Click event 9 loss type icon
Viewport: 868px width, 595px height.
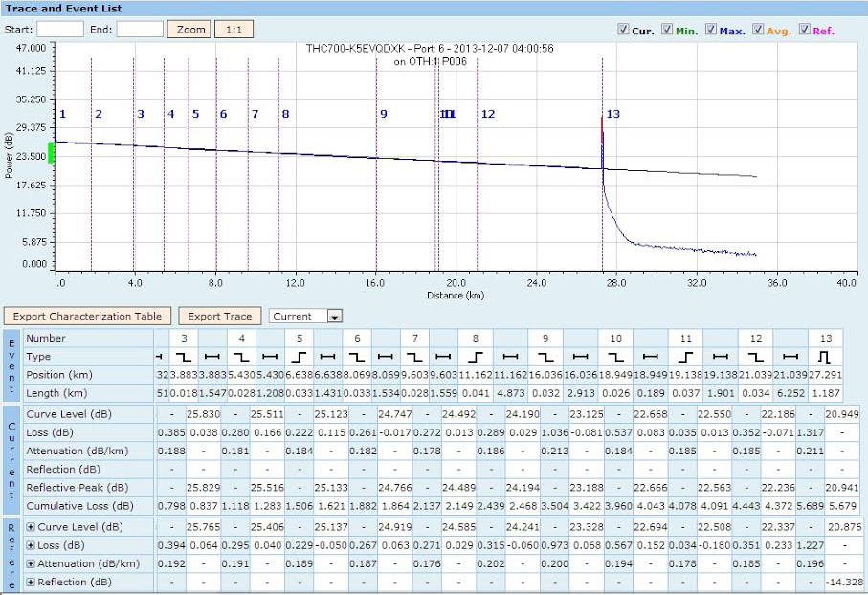coord(545,357)
